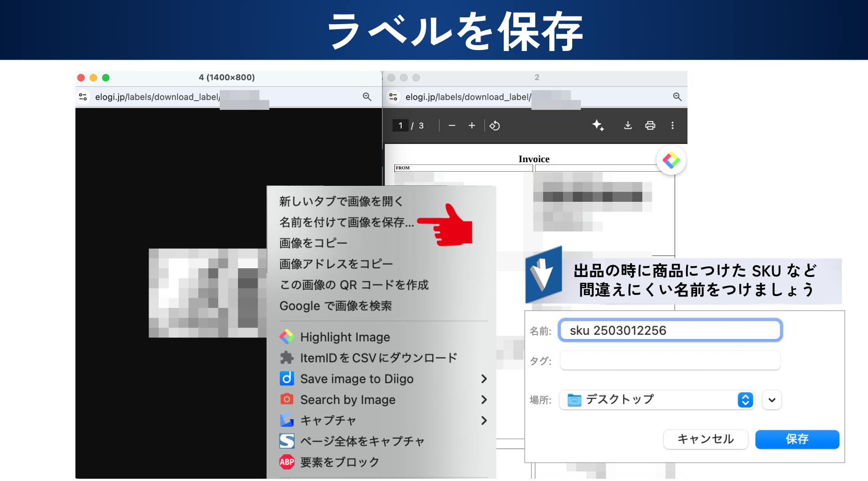The height and width of the screenshot is (481, 868).
Task: Click the 名前 filename field
Action: tap(670, 330)
